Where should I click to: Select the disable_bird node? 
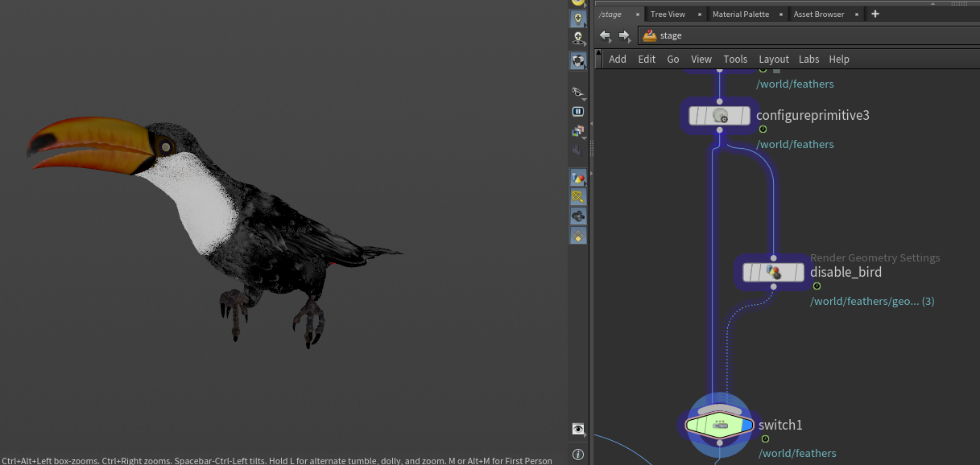tap(773, 273)
